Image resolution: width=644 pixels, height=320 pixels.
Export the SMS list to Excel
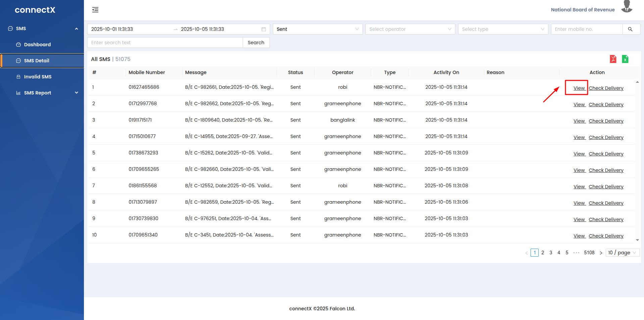[625, 59]
